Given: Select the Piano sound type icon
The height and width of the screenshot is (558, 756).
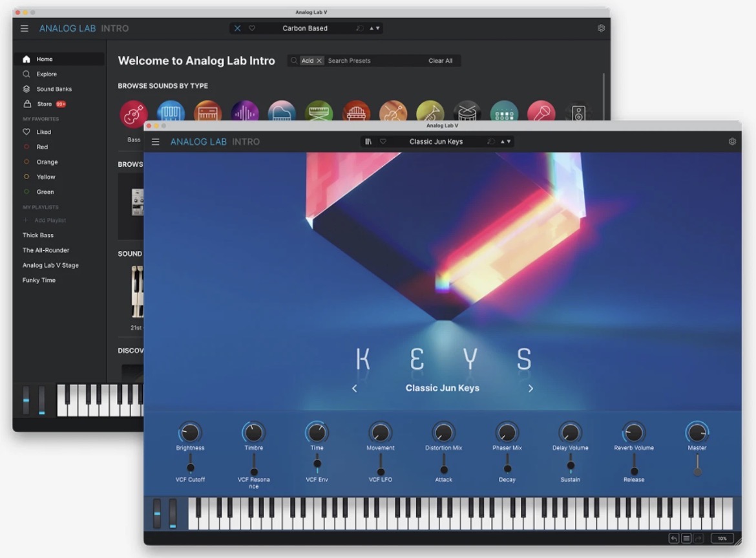Looking at the screenshot, I should pyautogui.click(x=282, y=113).
